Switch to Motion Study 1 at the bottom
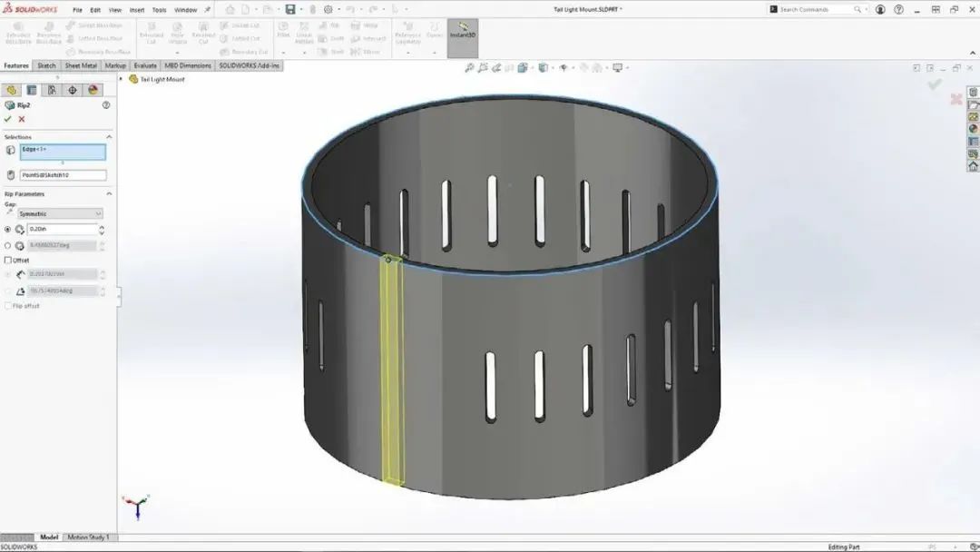This screenshot has height=552, width=980. pos(89,537)
